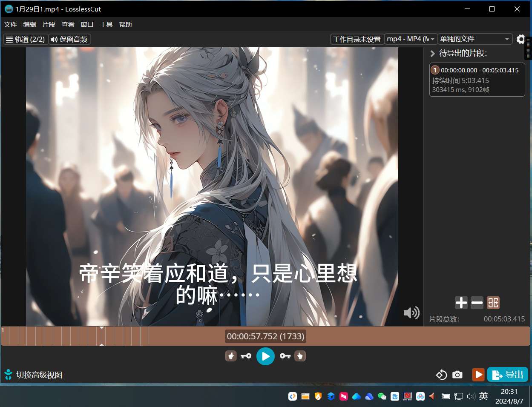Click the video rotation icon
532x407 pixels.
[441, 375]
